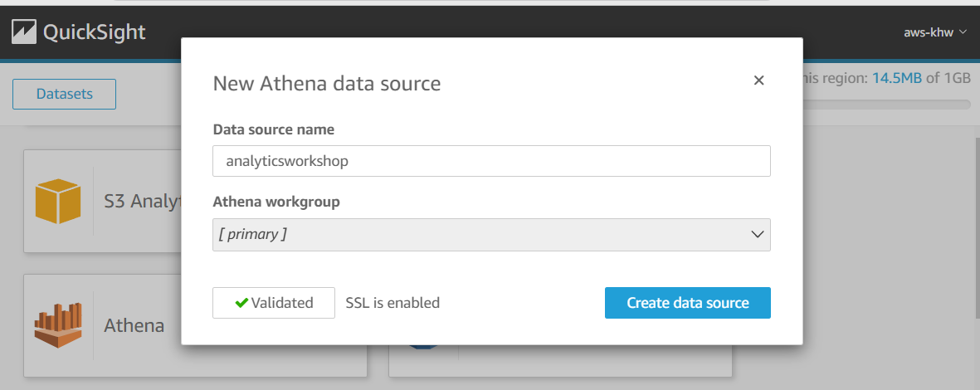Click the Validated connection button
The width and height of the screenshot is (980, 390).
(274, 303)
